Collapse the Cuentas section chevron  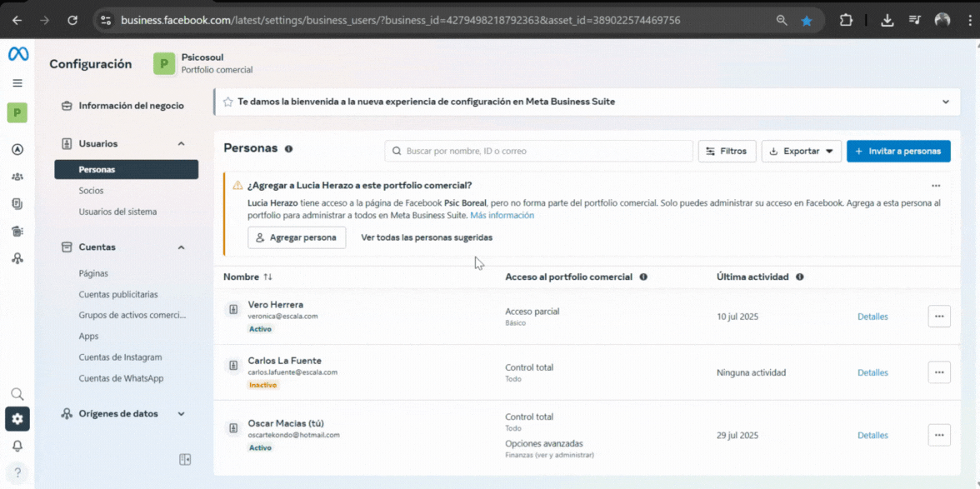coord(182,247)
